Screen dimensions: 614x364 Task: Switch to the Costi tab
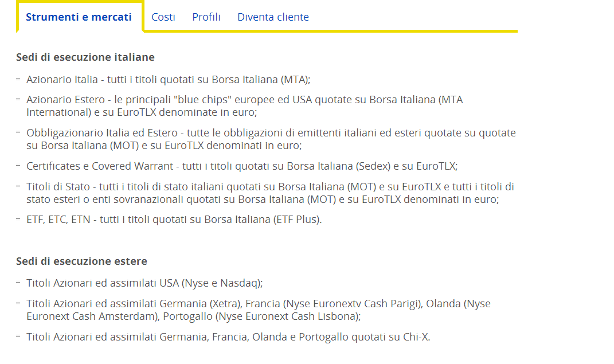[x=163, y=17]
